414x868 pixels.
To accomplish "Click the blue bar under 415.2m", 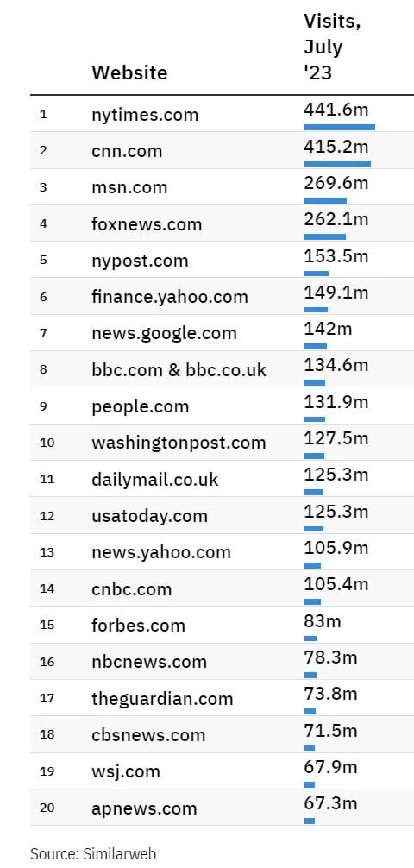I will point(337,163).
